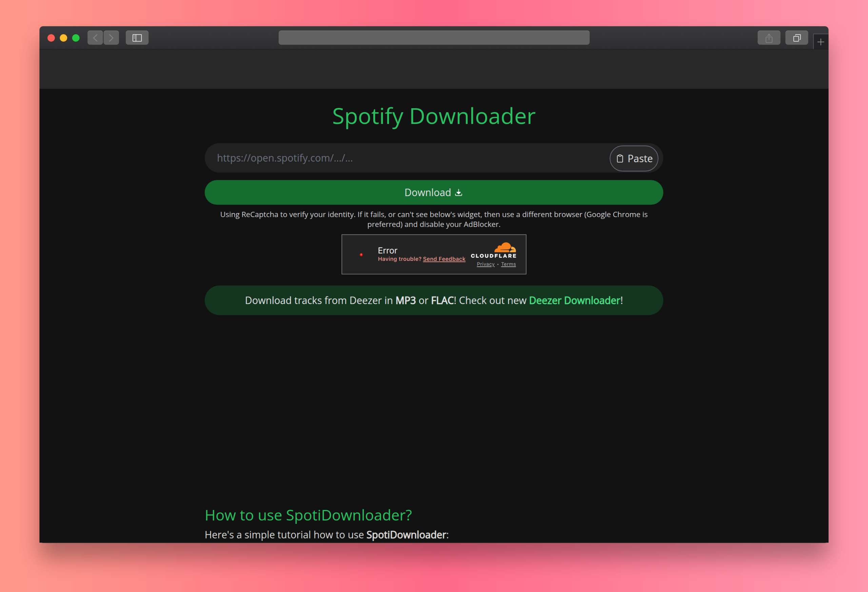868x592 pixels.
Task: Click the Spotify URL input field
Action: coord(374,158)
